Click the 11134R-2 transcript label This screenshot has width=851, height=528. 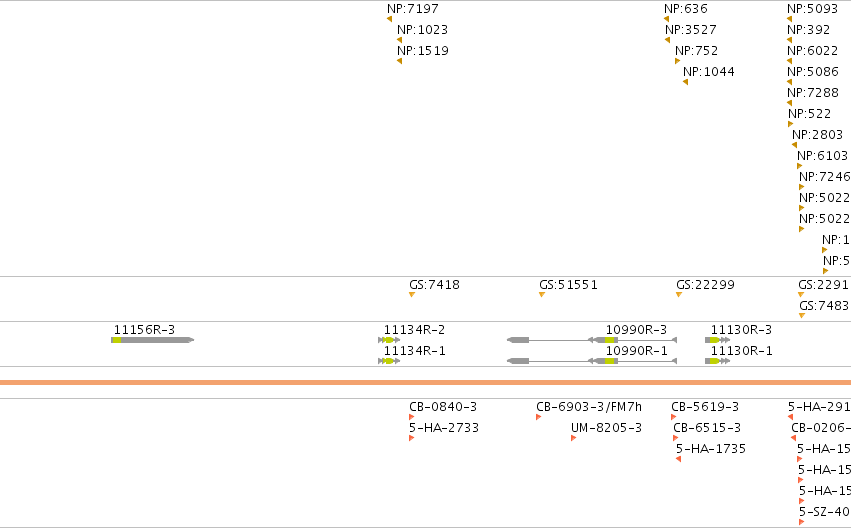click(414, 330)
